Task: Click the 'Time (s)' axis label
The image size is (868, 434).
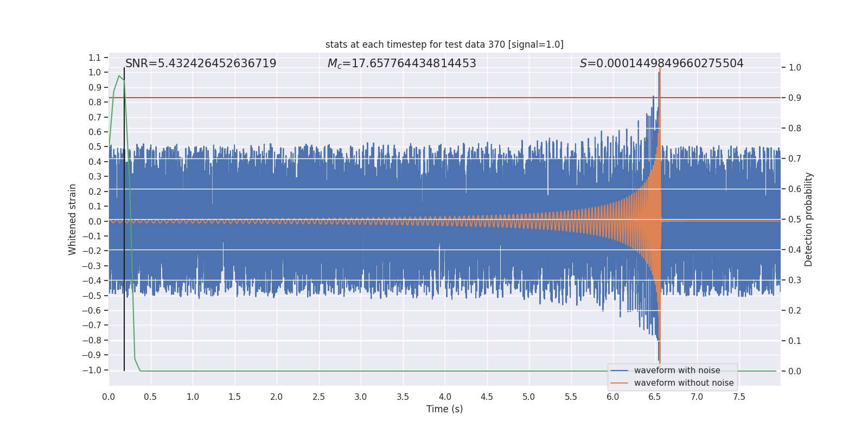Action: tap(444, 409)
